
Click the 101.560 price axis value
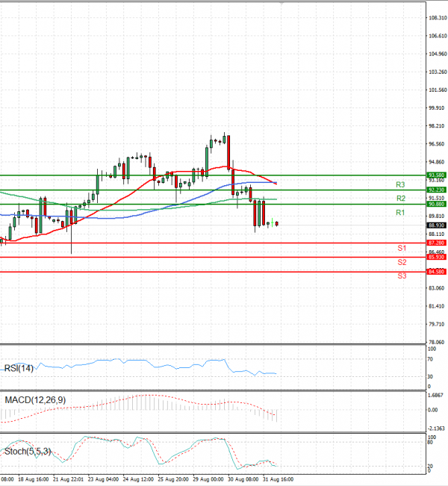coord(438,90)
